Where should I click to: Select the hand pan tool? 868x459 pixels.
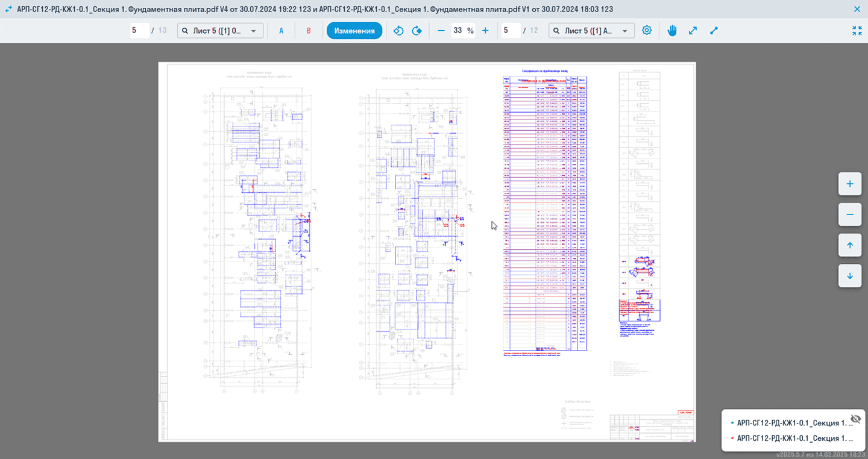tap(672, 31)
